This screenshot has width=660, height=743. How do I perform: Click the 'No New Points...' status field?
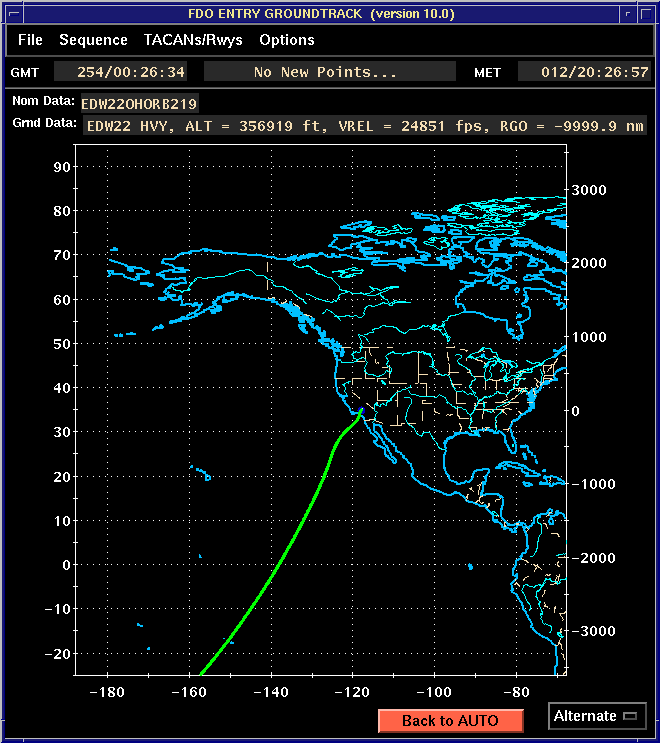[330, 72]
